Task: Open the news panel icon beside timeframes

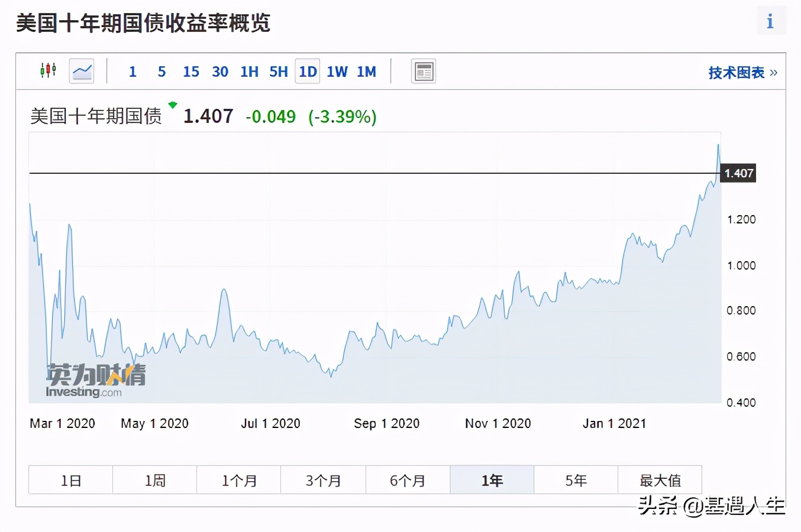Action: (x=424, y=70)
